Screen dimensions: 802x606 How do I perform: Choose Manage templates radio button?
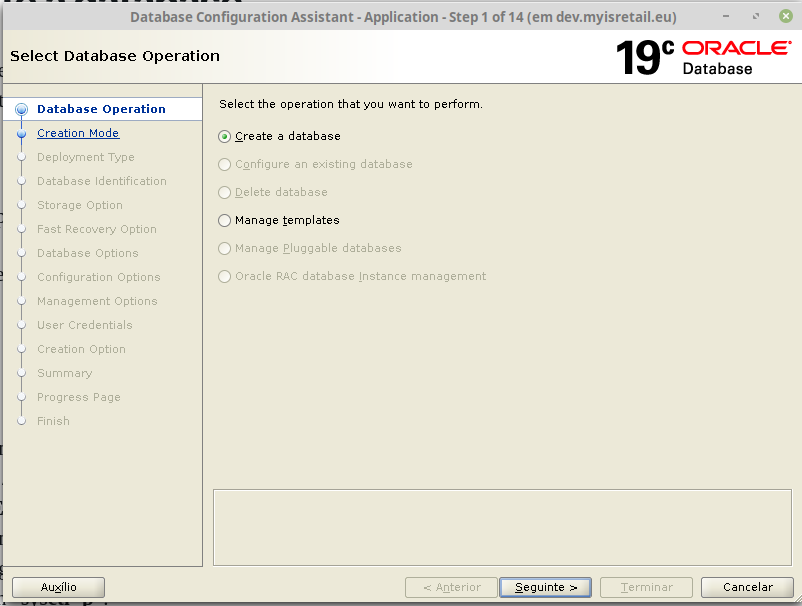point(224,220)
